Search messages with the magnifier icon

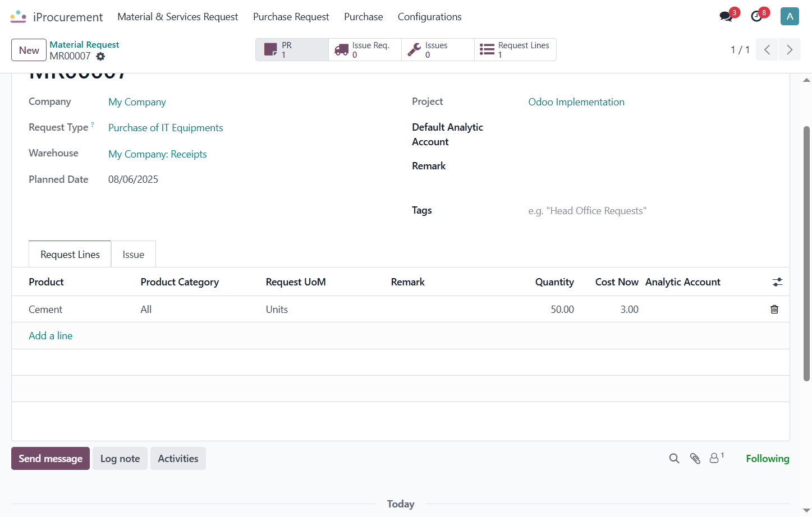click(674, 459)
